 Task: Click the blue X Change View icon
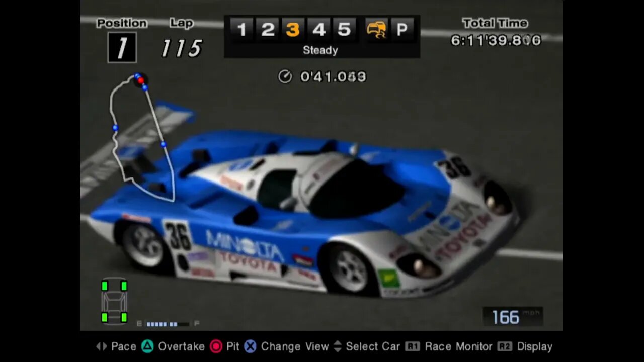click(250, 346)
